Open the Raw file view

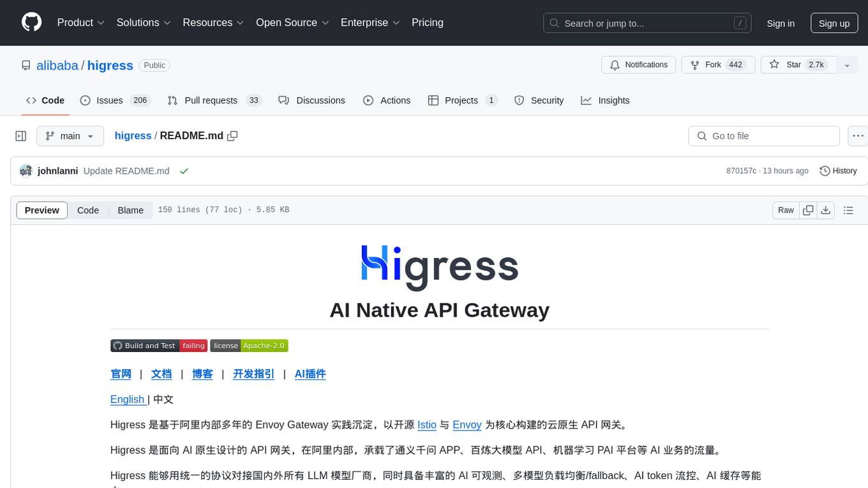pos(786,210)
